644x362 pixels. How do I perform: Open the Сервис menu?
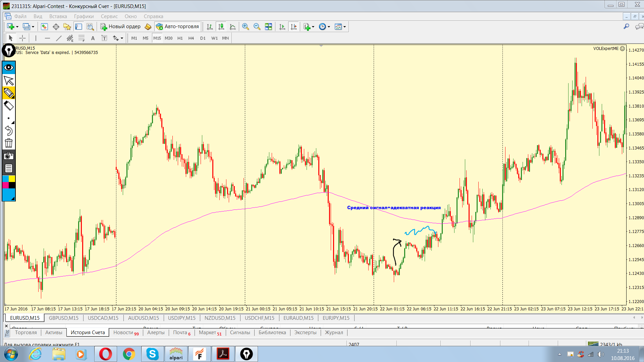[x=109, y=16]
